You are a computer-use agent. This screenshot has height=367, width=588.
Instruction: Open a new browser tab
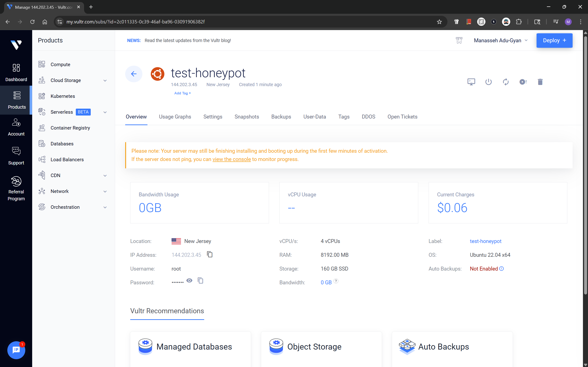click(x=91, y=7)
